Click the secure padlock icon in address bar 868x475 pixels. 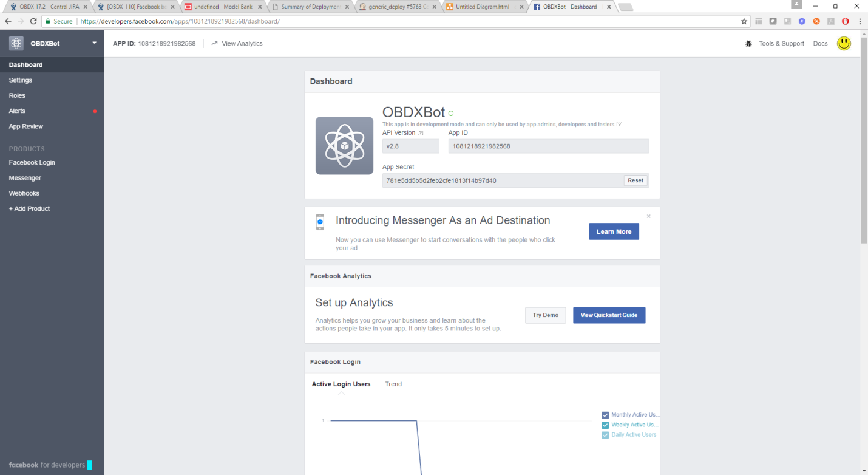click(x=48, y=21)
